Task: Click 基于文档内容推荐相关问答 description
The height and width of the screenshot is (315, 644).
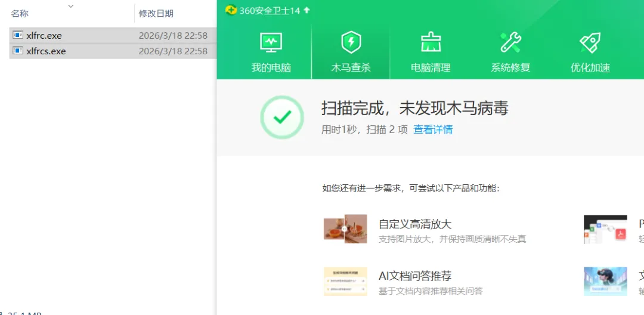Action: pos(431,291)
